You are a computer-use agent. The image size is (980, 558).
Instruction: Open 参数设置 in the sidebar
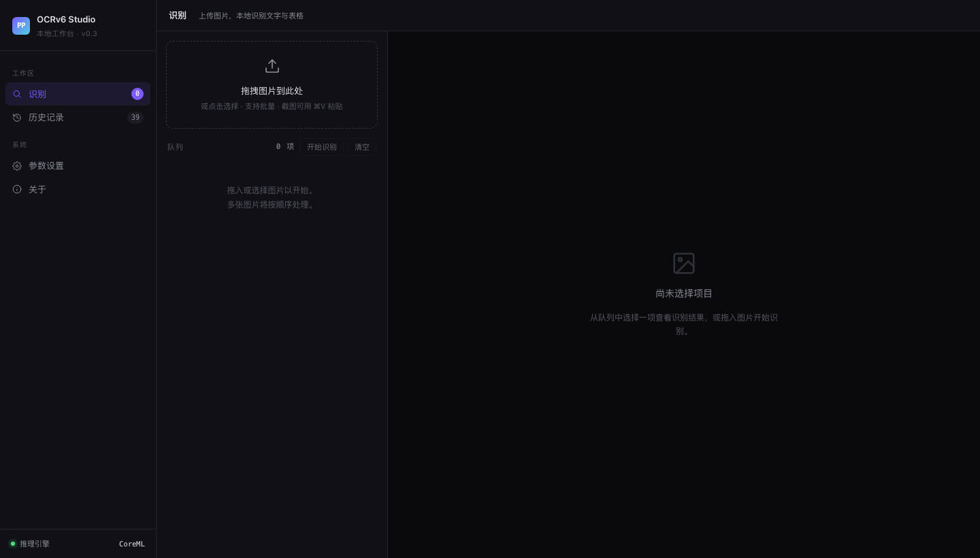(x=78, y=166)
